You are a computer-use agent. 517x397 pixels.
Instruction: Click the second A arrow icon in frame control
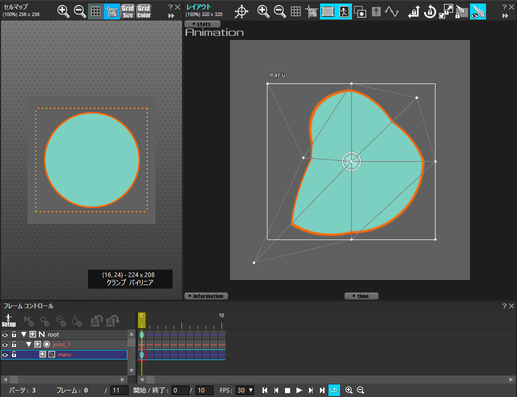[112, 321]
